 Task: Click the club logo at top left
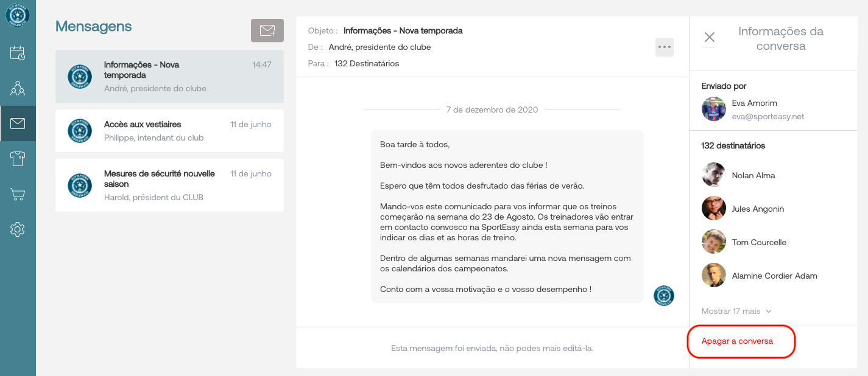pos(18,15)
